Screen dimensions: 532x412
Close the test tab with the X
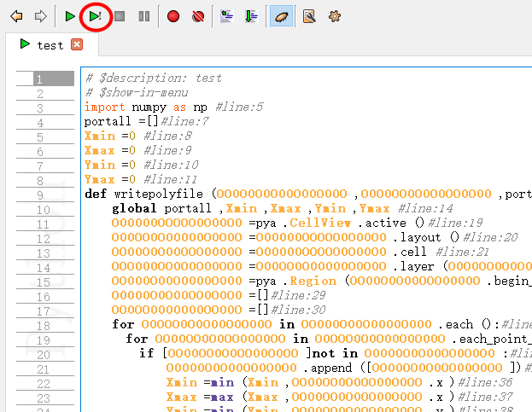tap(77, 44)
